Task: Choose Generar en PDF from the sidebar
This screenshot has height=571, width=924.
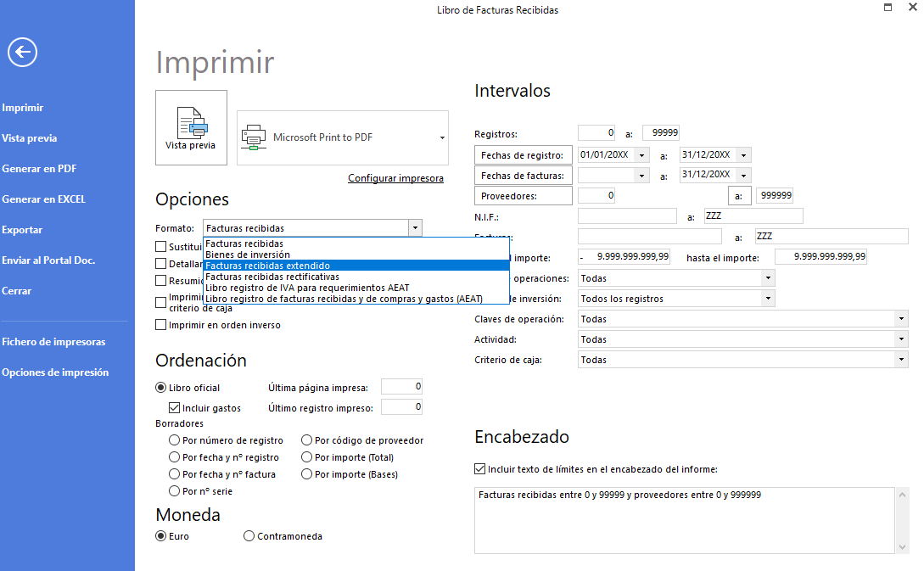Action: tap(39, 169)
